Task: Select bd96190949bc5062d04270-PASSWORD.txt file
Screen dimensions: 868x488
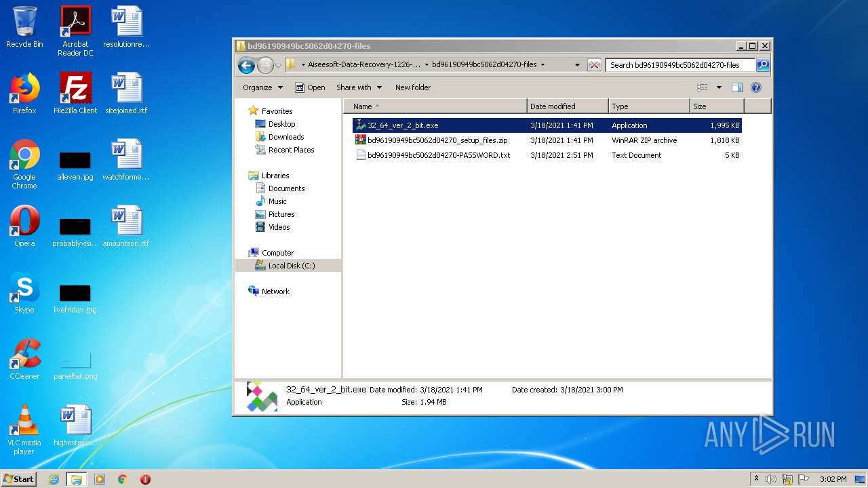Action: tap(547, 155)
